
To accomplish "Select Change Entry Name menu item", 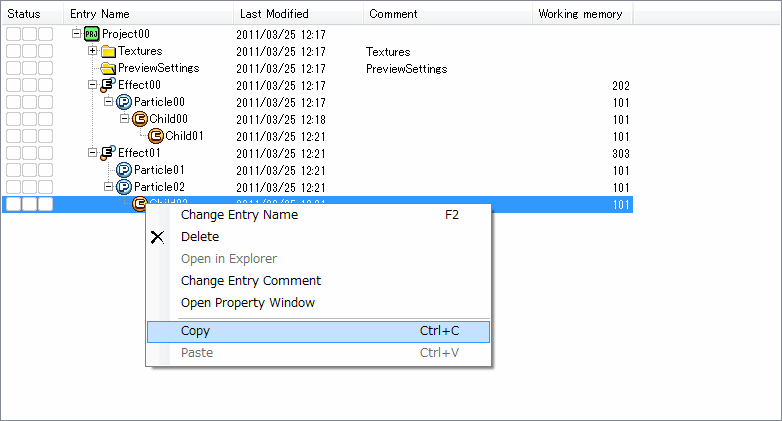I will pyautogui.click(x=239, y=215).
